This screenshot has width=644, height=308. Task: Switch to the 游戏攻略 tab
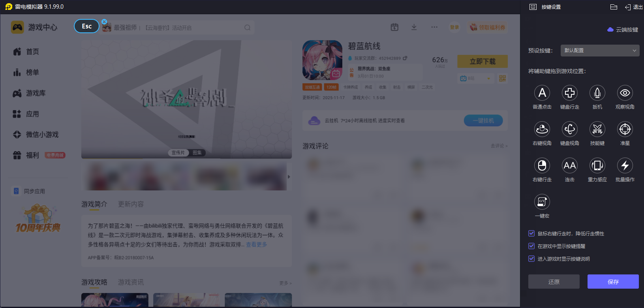94,282
